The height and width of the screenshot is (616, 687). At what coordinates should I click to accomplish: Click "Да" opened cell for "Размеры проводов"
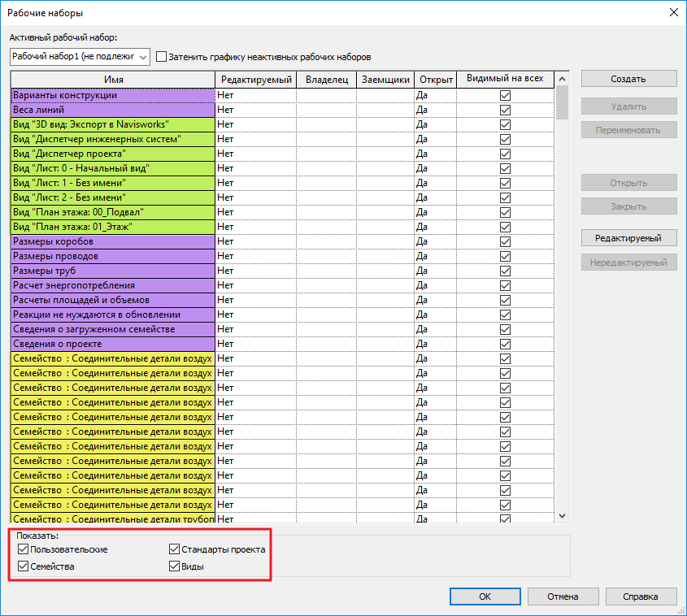436,256
